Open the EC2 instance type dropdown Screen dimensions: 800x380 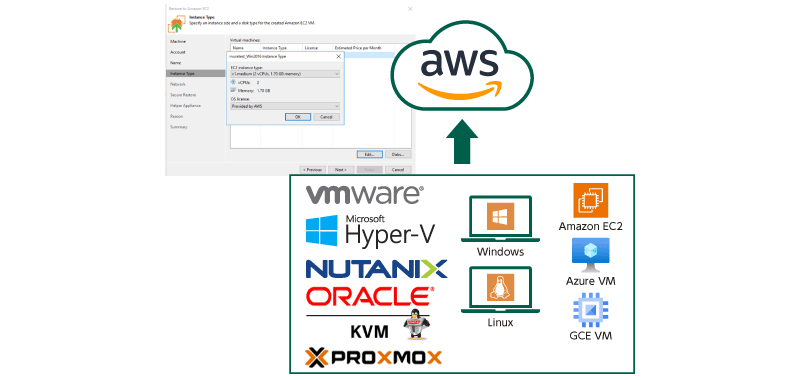285,74
